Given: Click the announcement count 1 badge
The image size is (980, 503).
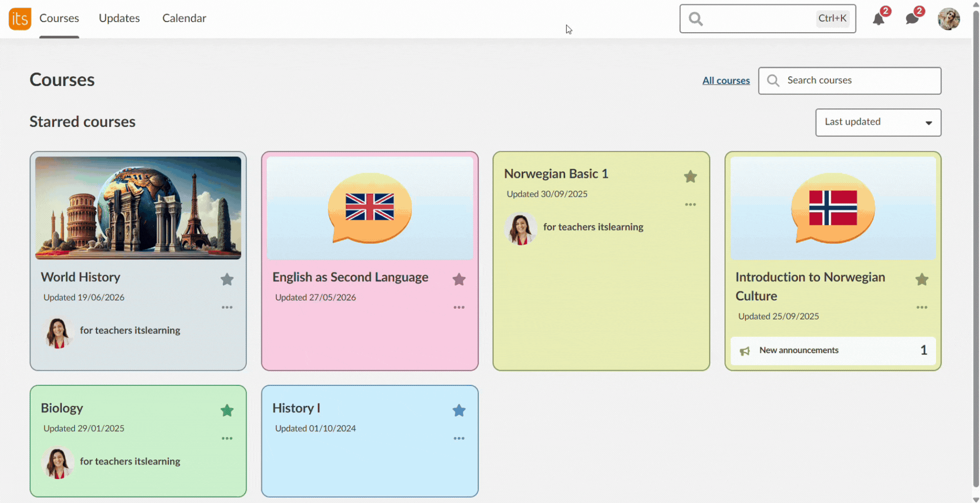Looking at the screenshot, I should 924,350.
